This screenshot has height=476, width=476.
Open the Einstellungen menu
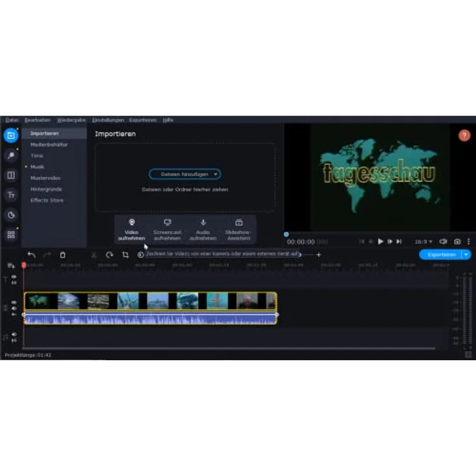[x=108, y=120]
